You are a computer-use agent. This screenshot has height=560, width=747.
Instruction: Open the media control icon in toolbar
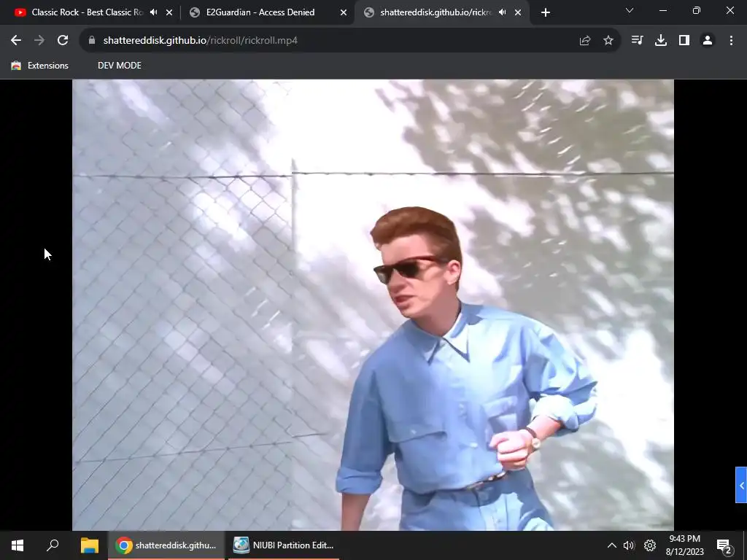point(637,41)
